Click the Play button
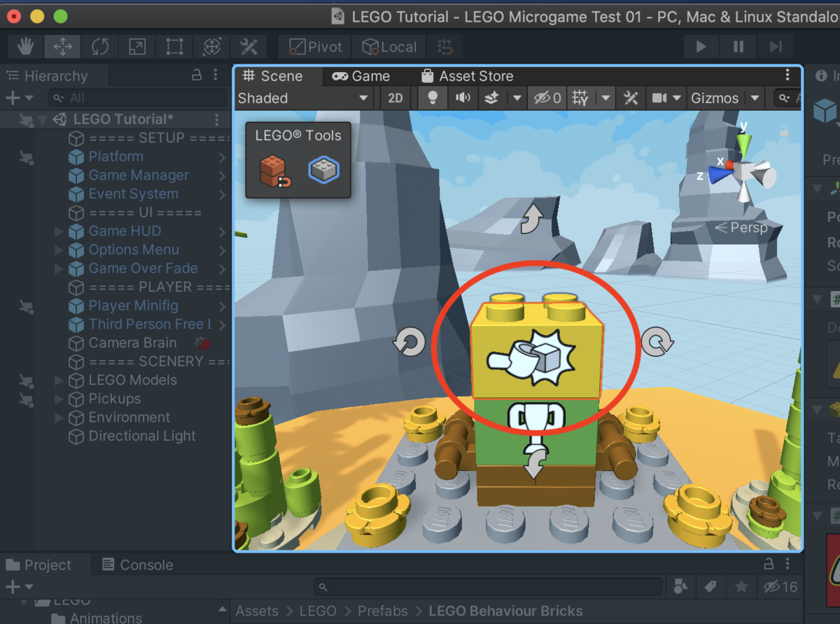This screenshot has width=840, height=624. tap(701, 47)
